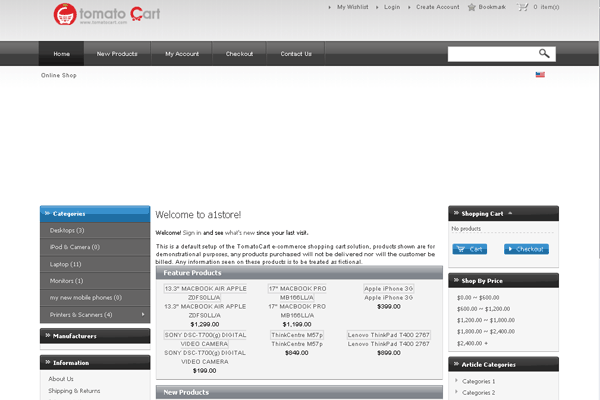Click the search magnifier icon

(x=545, y=53)
